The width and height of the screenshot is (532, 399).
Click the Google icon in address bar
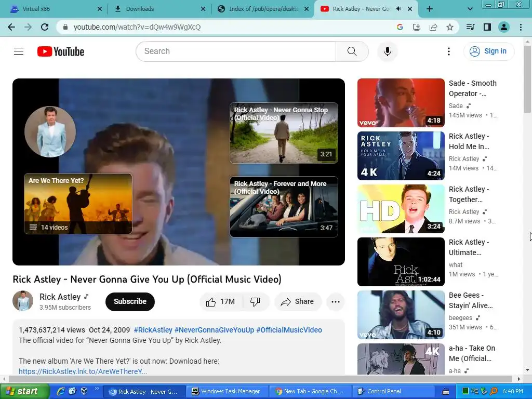tap(400, 27)
